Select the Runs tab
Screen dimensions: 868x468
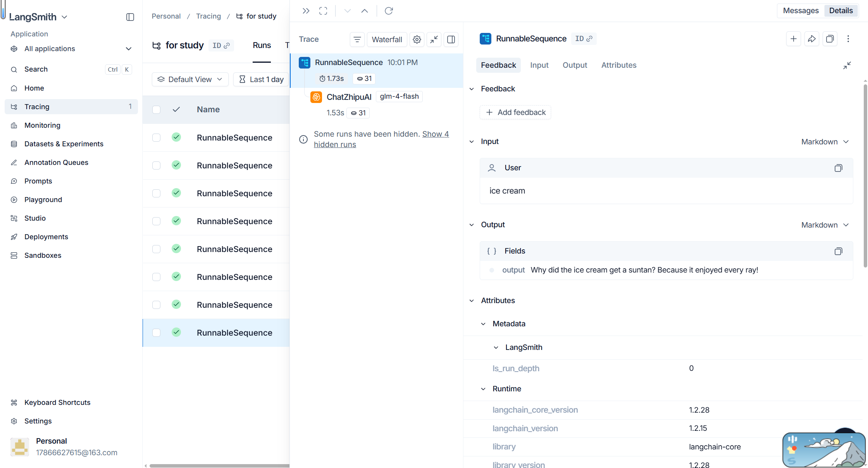(262, 46)
